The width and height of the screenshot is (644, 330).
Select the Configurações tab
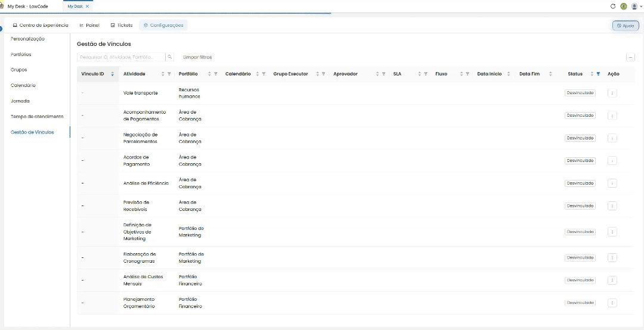163,26
